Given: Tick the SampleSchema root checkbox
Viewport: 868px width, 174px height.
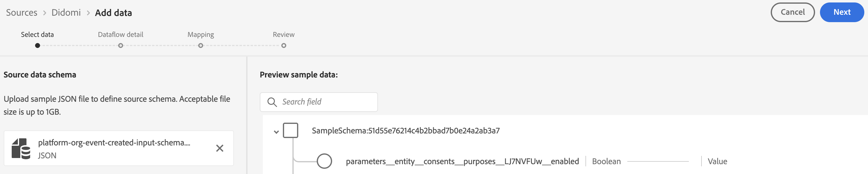Looking at the screenshot, I should [291, 131].
